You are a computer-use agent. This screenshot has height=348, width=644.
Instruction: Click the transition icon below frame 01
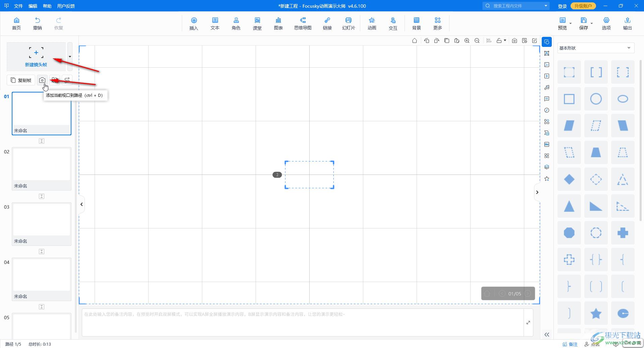point(42,141)
